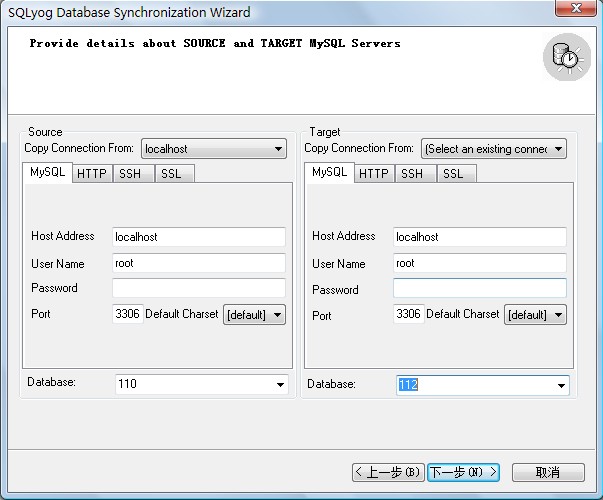Focus the Source Password field

[x=199, y=288]
